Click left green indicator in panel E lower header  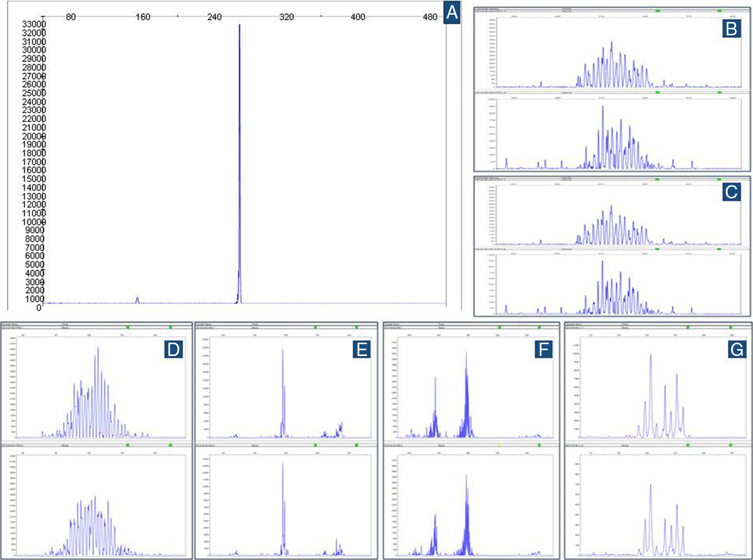pyautogui.click(x=316, y=445)
